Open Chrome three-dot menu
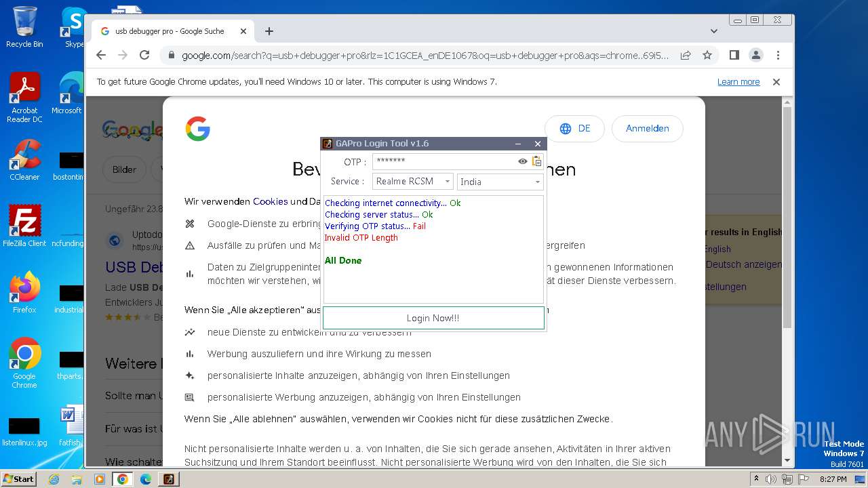The height and width of the screenshot is (488, 868). pyautogui.click(x=778, y=55)
